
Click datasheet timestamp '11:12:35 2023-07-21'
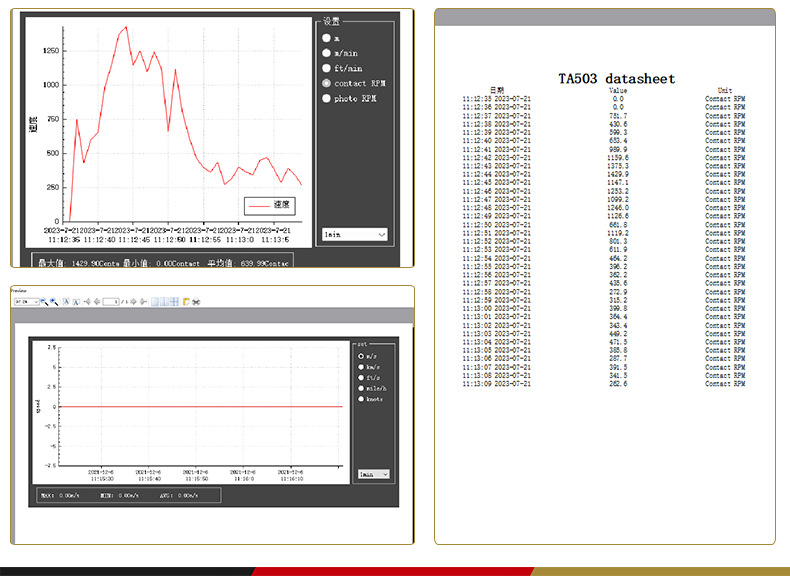click(x=497, y=99)
